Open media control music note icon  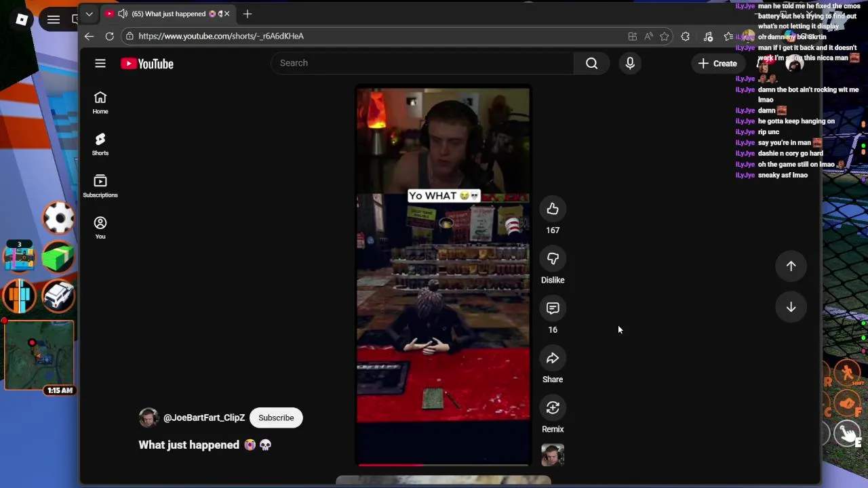(708, 36)
